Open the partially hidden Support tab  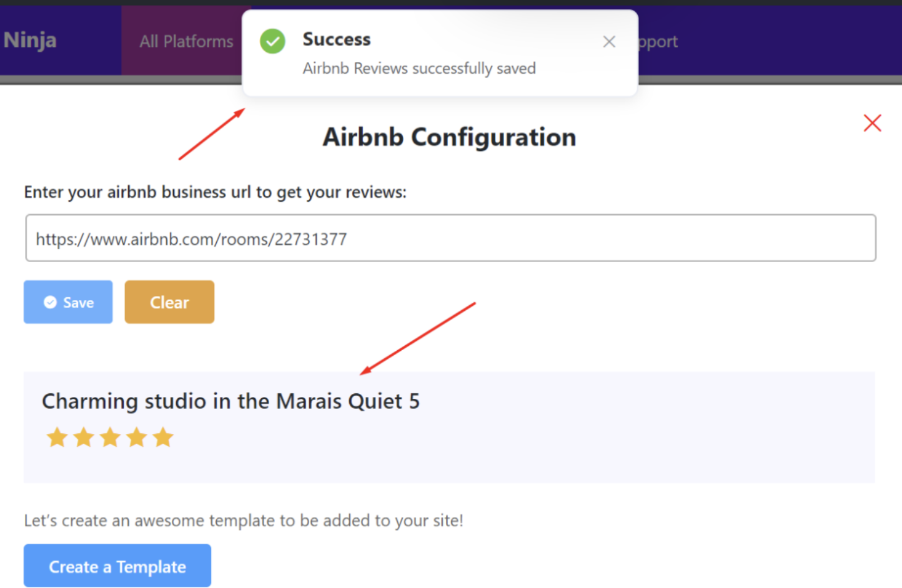(658, 42)
